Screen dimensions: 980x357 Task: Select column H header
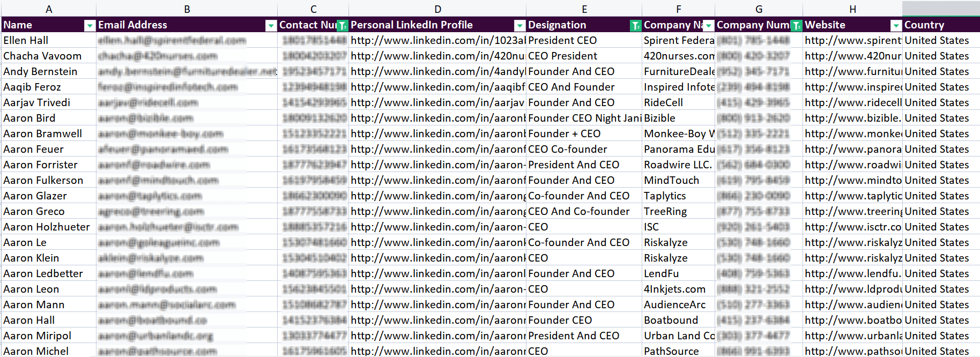click(x=853, y=9)
